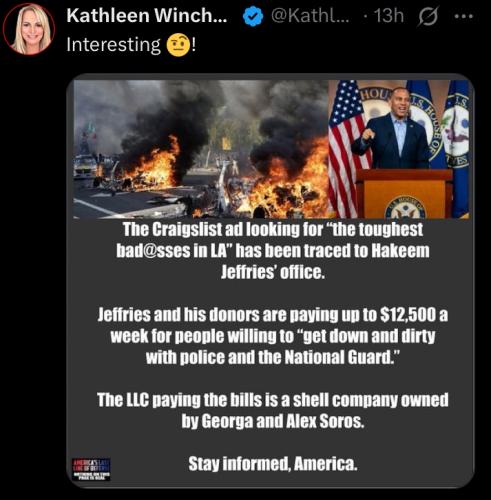Viewport: 491px width, 500px height.
Task: Click the tweet text Interesting
Action: (113, 45)
